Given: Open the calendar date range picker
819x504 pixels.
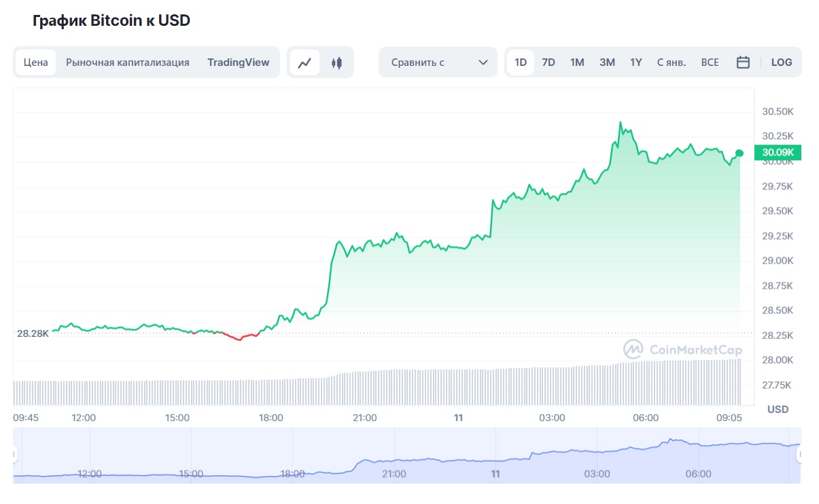Looking at the screenshot, I should click(x=743, y=62).
